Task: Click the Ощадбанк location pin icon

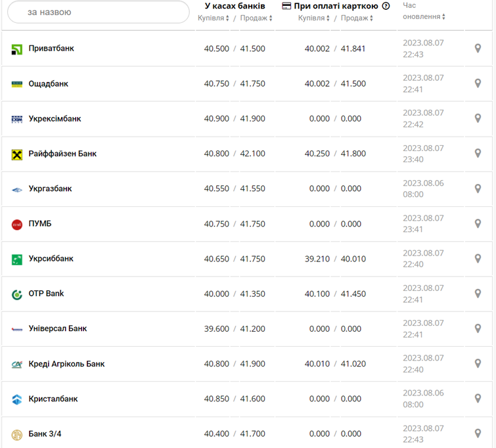Action: pyautogui.click(x=478, y=83)
